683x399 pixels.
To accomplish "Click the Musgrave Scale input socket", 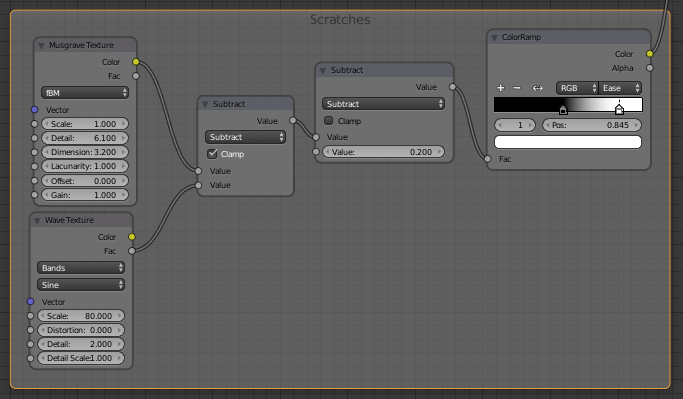I will [35, 124].
